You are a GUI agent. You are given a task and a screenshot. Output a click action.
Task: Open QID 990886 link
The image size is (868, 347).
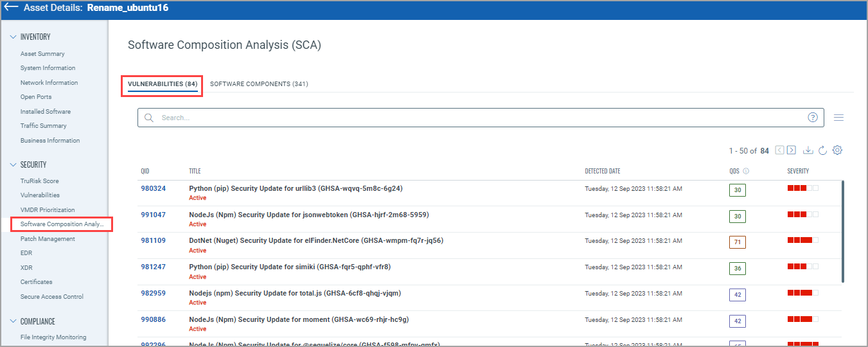click(154, 319)
